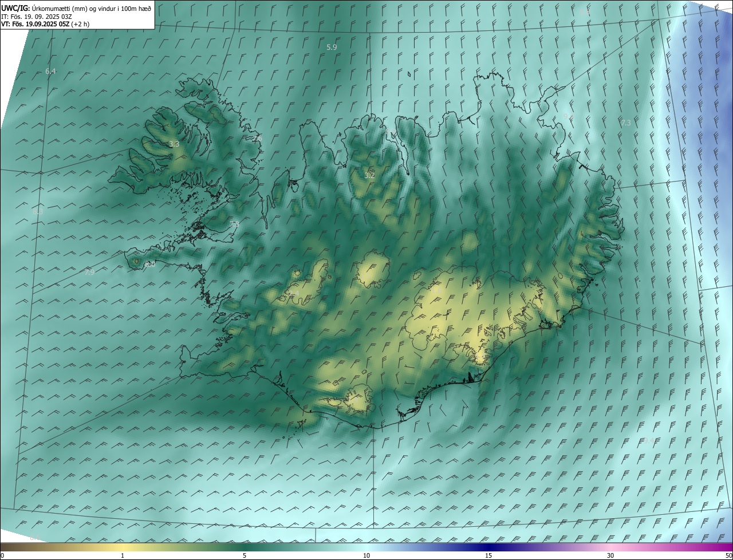Image resolution: width=733 pixels, height=560 pixels.
Task: Click the colorbar tick label "50"
Action: click(728, 555)
